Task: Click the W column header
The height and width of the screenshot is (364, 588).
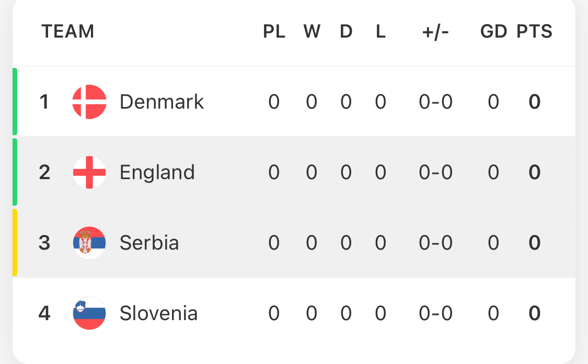Action: point(312,32)
